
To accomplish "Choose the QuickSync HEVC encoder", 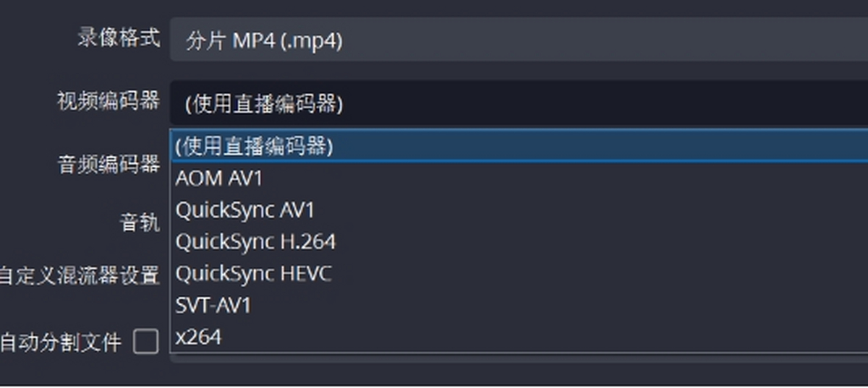I will (x=519, y=274).
